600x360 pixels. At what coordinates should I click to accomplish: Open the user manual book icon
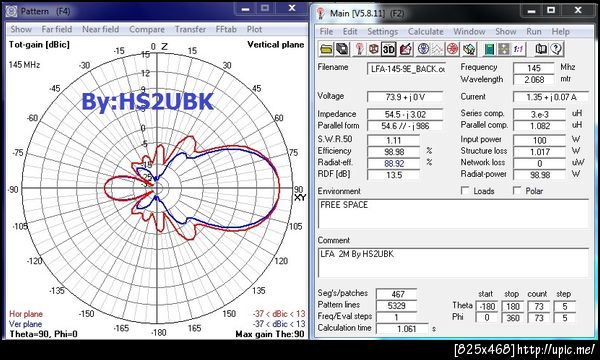(x=540, y=49)
